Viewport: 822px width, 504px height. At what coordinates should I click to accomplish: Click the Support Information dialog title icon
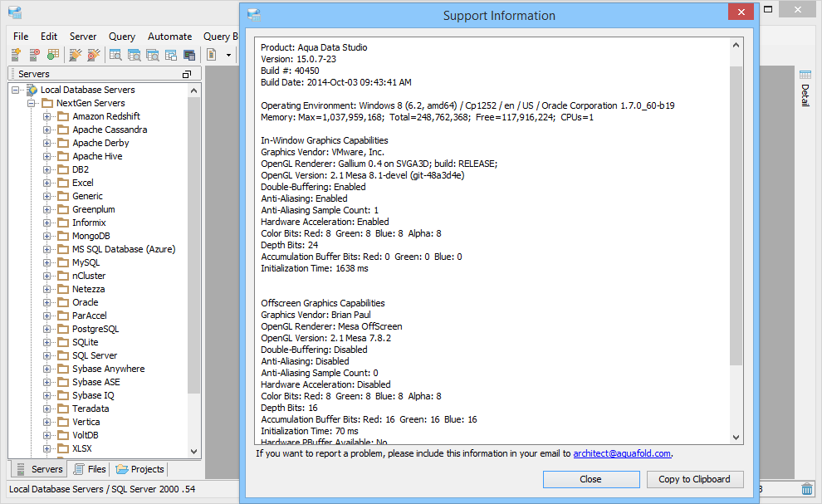(254, 15)
